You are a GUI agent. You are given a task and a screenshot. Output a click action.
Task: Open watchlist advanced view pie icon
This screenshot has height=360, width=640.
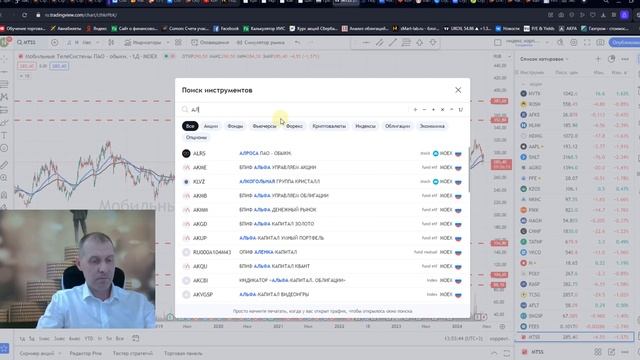[611, 59]
